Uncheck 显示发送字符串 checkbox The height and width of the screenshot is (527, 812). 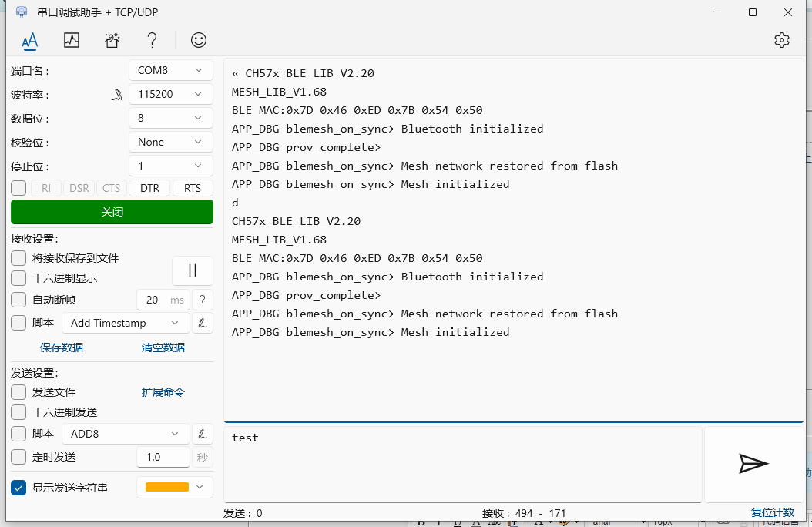tap(18, 488)
